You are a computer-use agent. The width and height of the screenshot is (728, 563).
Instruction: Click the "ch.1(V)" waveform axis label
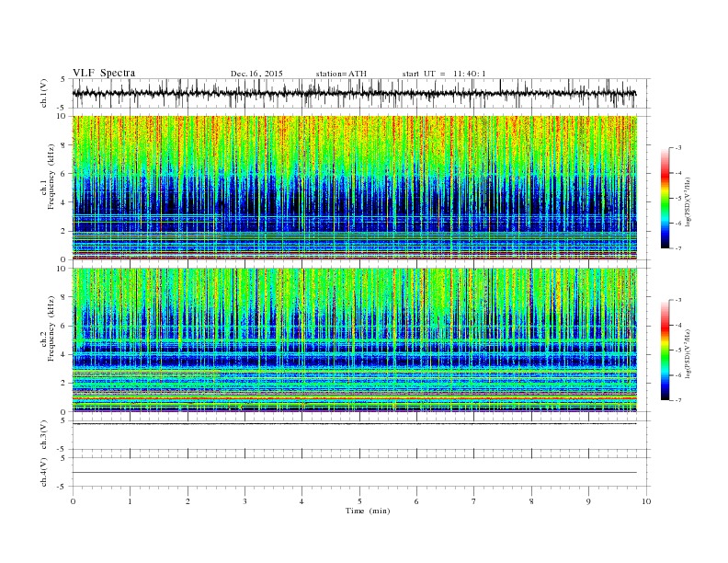(x=44, y=93)
